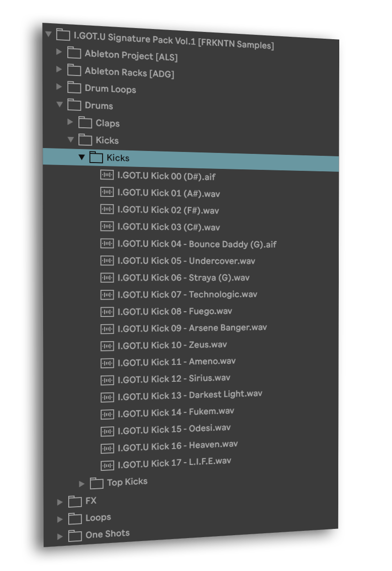
Task: Click waveform icon of Kick 09 Arsene Banger
Action: (x=107, y=329)
